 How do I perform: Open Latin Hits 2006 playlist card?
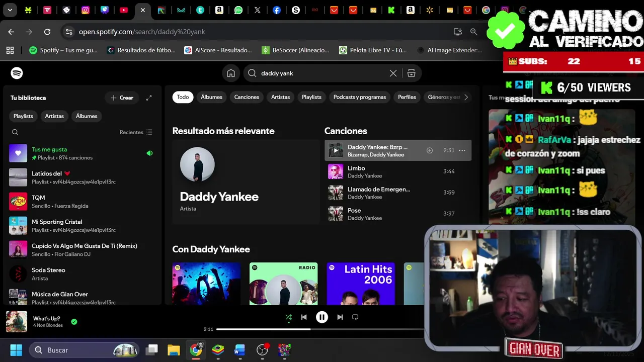click(x=361, y=284)
